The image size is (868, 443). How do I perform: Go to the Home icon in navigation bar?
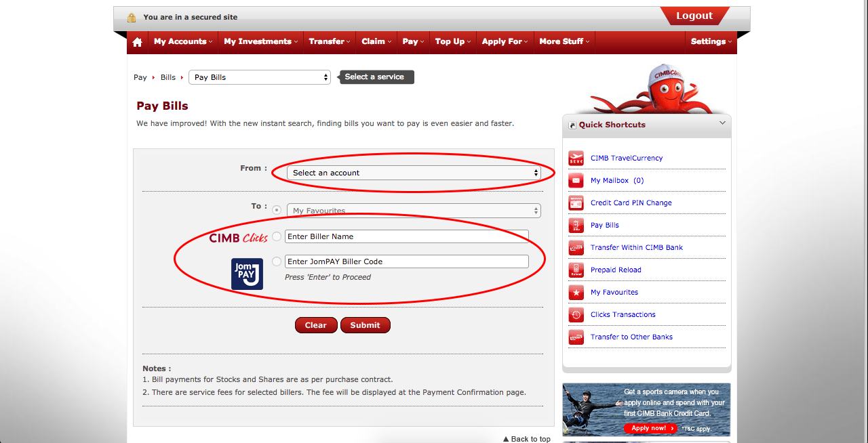pyautogui.click(x=138, y=42)
